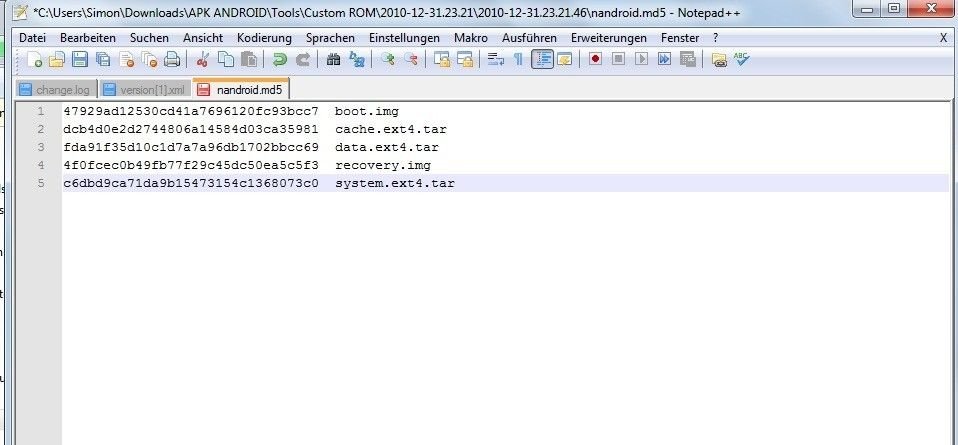Open the question mark help menu
Viewport: 958px width, 445px height.
715,38
